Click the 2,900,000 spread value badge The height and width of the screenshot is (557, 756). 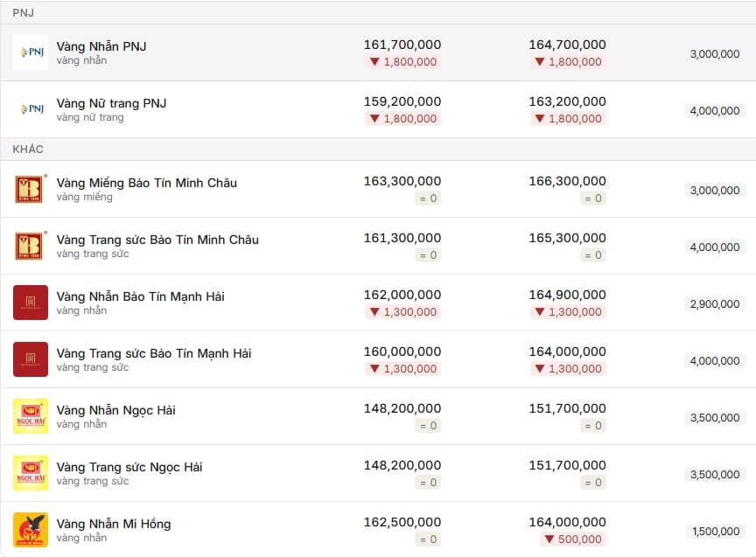tap(715, 304)
